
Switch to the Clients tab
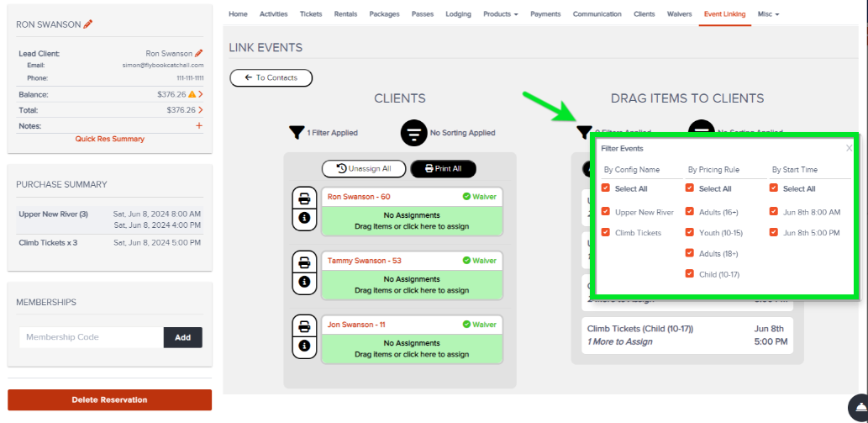tap(644, 13)
